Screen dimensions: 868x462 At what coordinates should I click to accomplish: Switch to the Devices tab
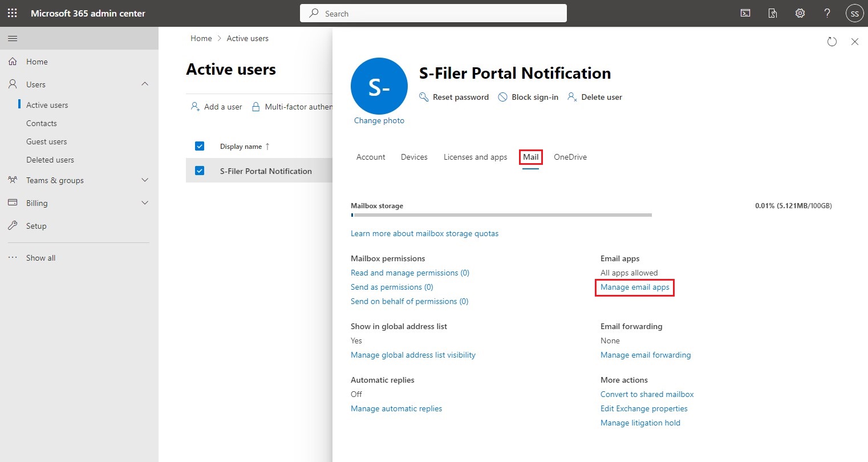414,157
